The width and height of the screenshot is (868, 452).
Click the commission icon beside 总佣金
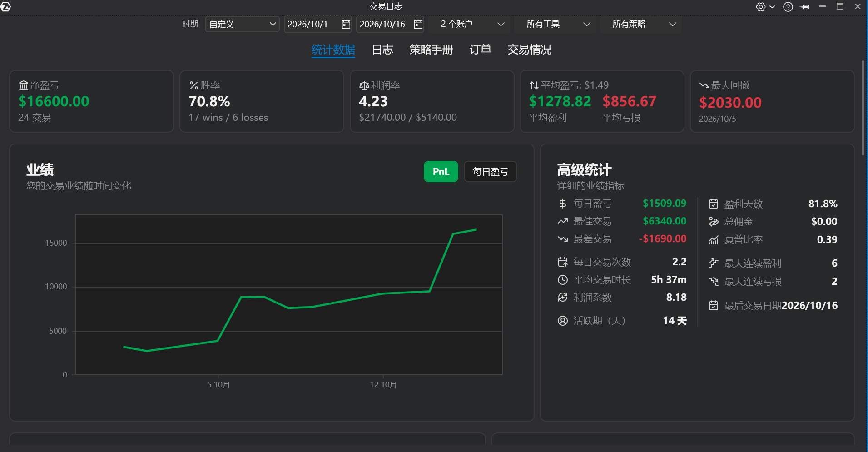[714, 222]
